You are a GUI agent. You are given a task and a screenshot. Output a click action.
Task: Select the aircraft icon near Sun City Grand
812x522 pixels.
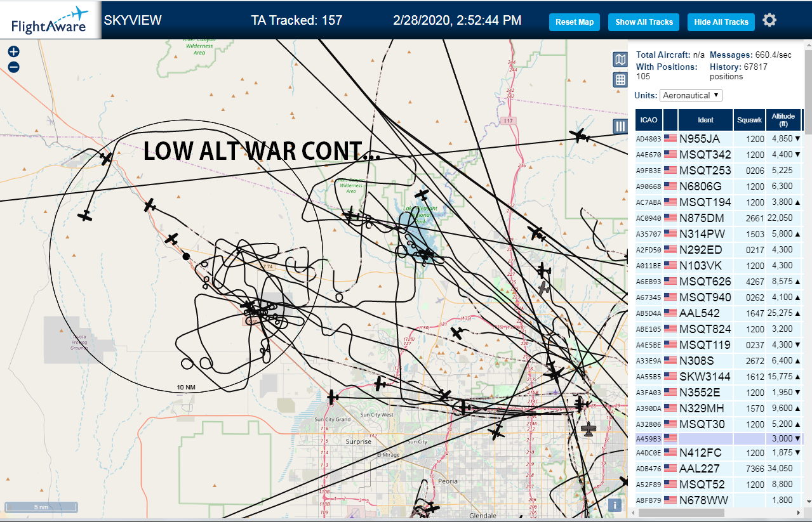click(x=332, y=398)
